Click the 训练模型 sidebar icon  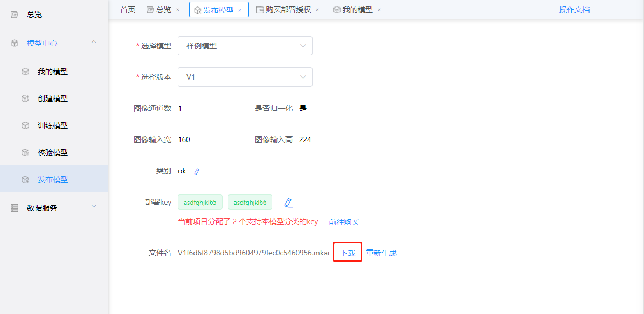tap(25, 125)
